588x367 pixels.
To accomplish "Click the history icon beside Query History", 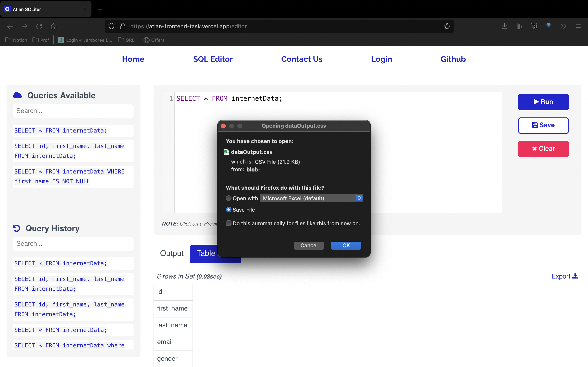I will click(x=16, y=228).
